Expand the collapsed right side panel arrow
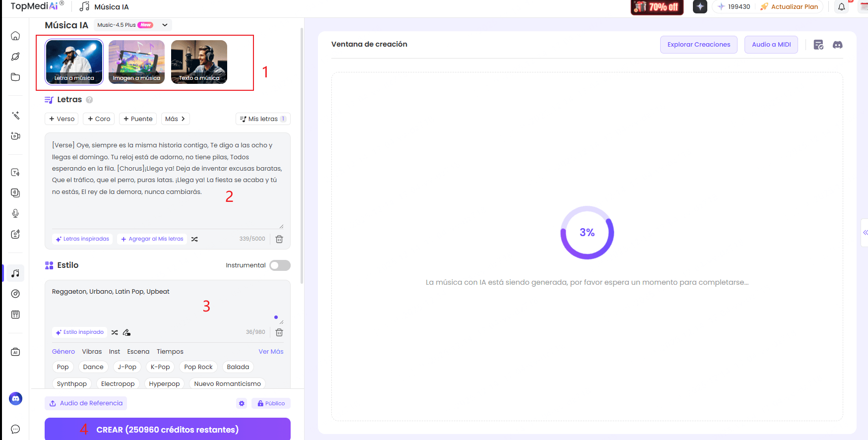The width and height of the screenshot is (868, 440). [x=865, y=233]
